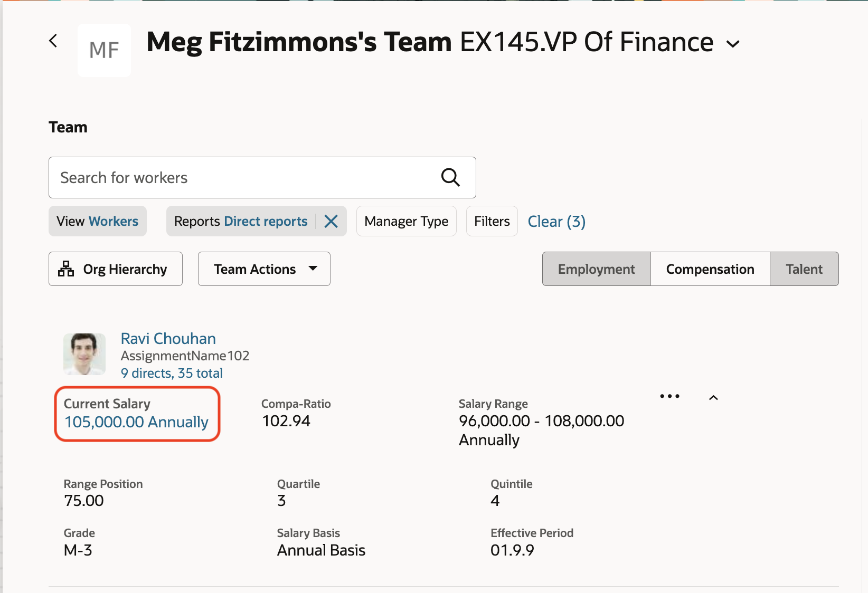The height and width of the screenshot is (593, 868).
Task: Collapse Ravi Chouhan's details with chevron
Action: [x=713, y=398]
